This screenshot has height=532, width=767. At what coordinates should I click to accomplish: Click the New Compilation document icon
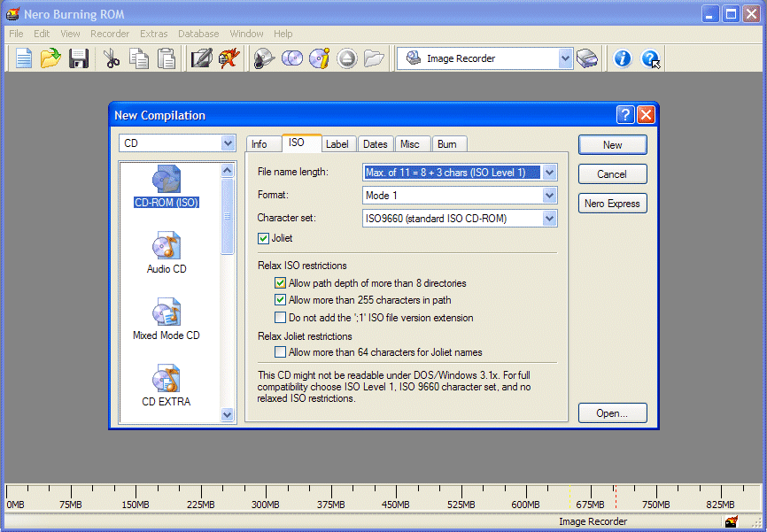[x=24, y=58]
